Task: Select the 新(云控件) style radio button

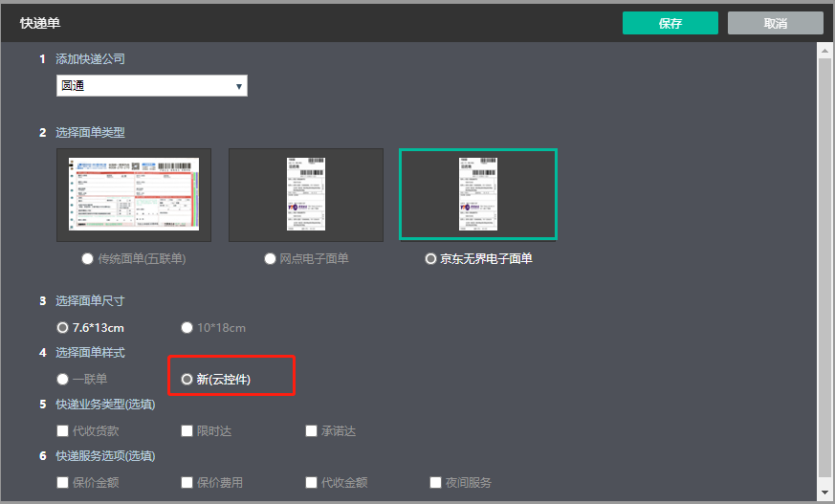Action: tap(187, 379)
